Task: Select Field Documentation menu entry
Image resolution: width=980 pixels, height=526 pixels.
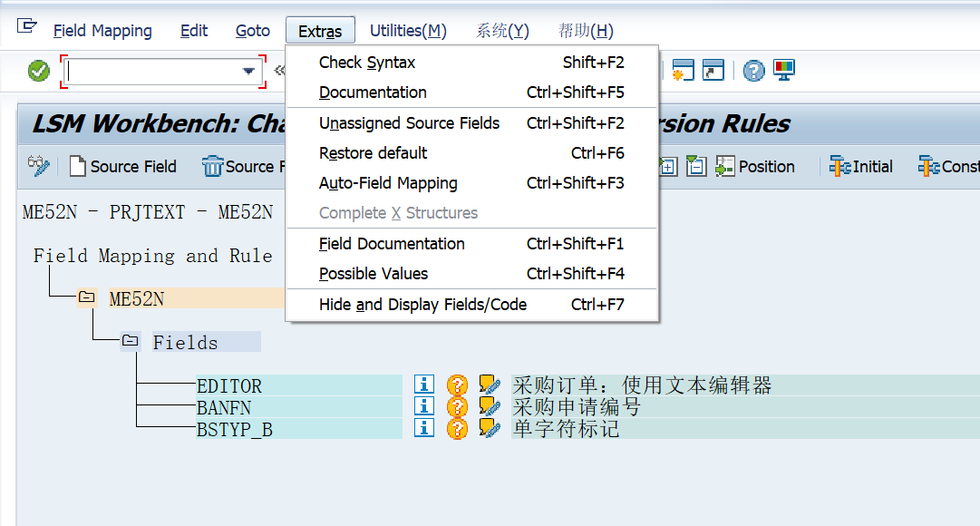Action: (472, 244)
